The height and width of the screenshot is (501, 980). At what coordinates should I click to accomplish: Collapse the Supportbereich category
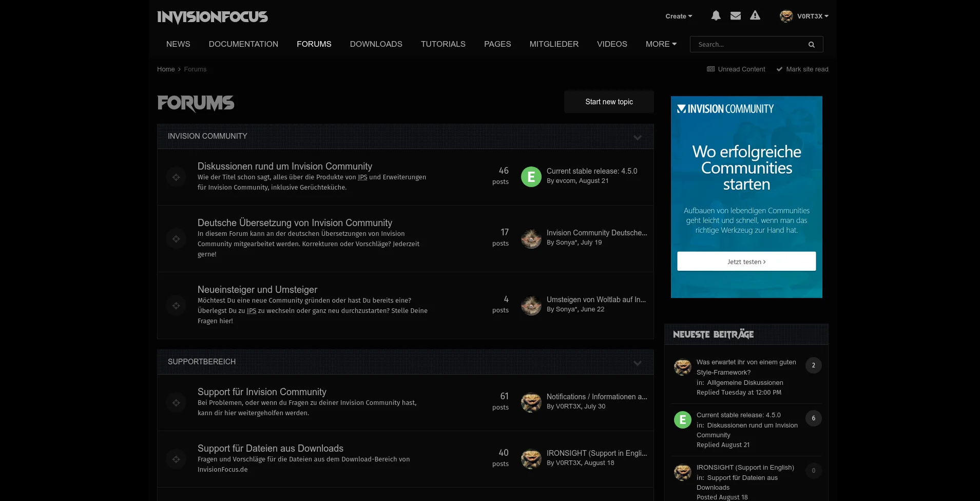click(637, 363)
